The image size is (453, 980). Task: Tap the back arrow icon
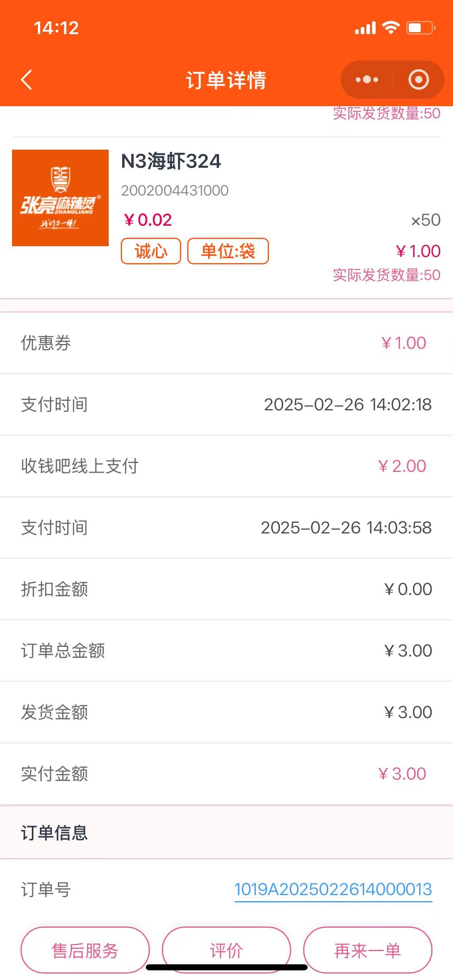27,80
